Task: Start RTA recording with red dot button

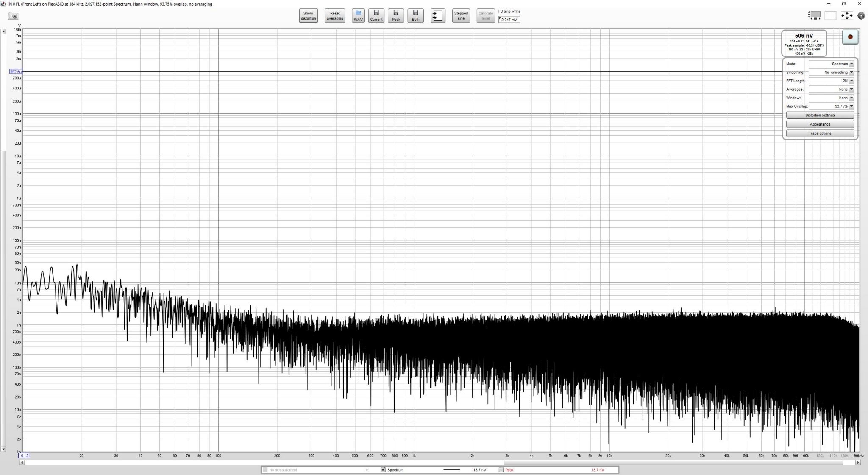Action: tap(850, 37)
